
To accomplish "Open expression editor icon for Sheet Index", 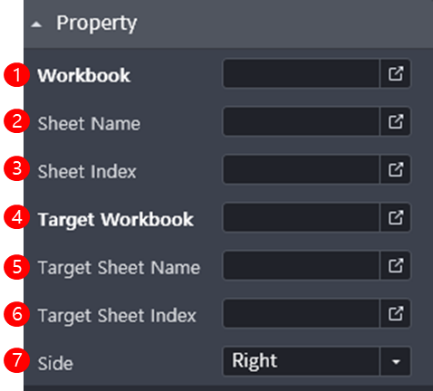I will coord(396,170).
